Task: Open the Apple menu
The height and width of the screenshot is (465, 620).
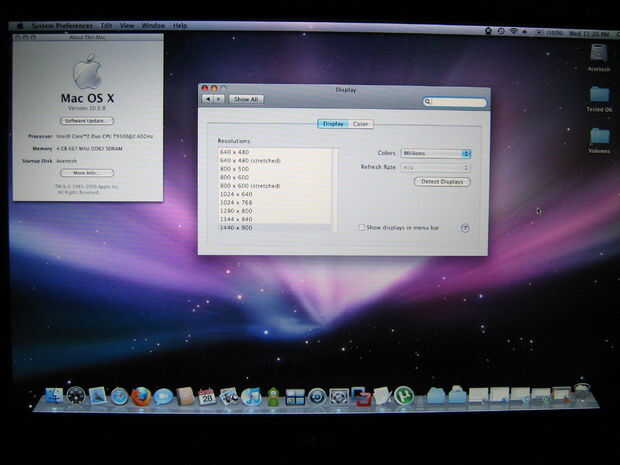Action: (20, 26)
